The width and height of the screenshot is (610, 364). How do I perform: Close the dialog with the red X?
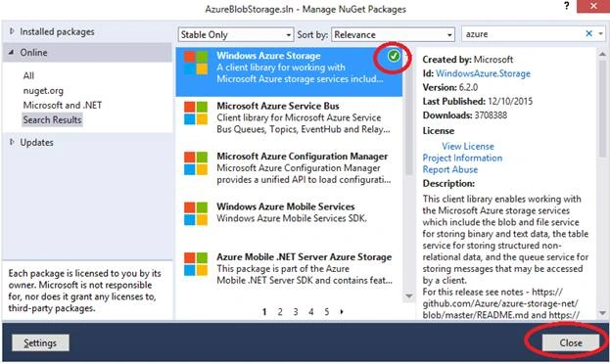[593, 6]
